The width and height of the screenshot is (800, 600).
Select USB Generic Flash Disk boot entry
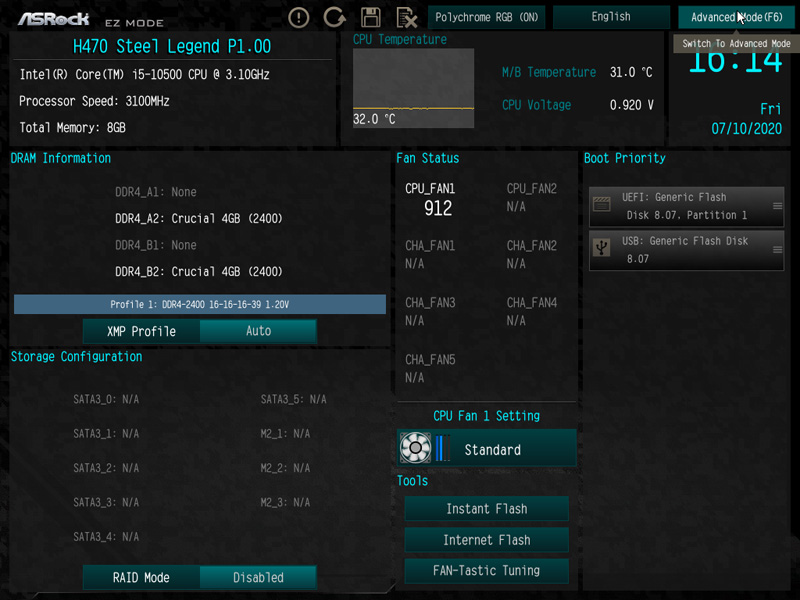pos(686,250)
